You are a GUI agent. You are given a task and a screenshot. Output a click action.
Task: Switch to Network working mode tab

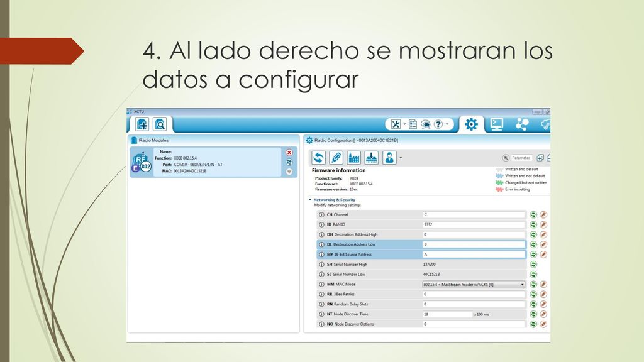coord(522,124)
